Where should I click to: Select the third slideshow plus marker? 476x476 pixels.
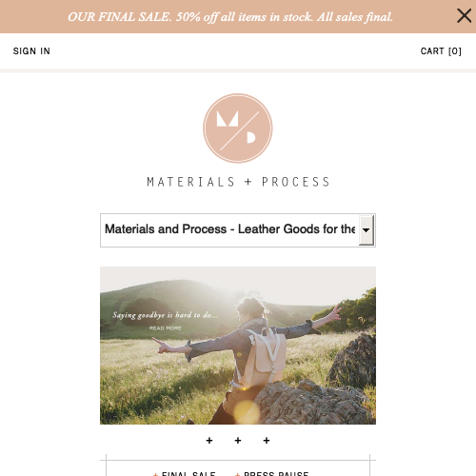coord(267,441)
